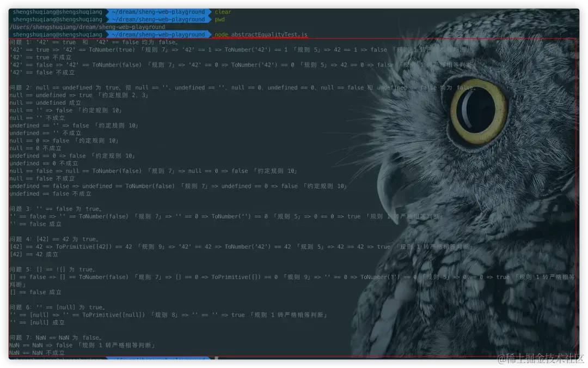The height and width of the screenshot is (368, 588).
Task: Select 'null == undefined => true 「约定规则 2、3」'
Action: coord(79,95)
